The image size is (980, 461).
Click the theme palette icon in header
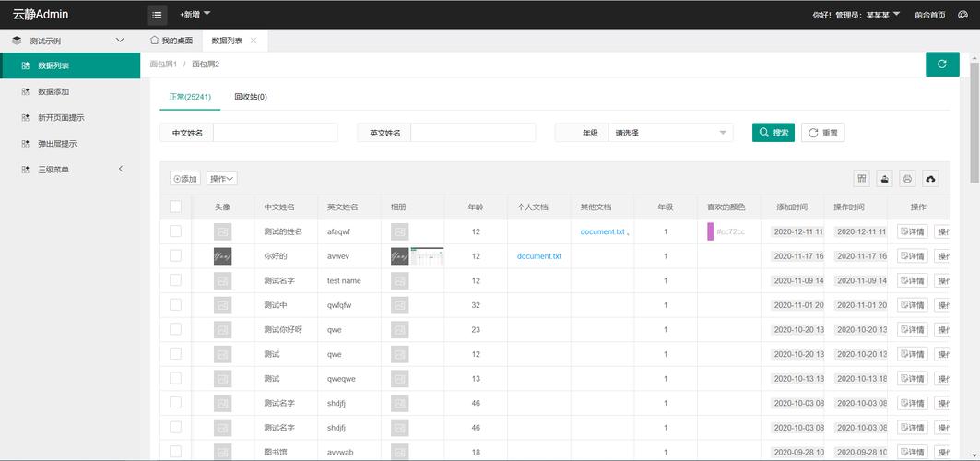click(x=963, y=15)
